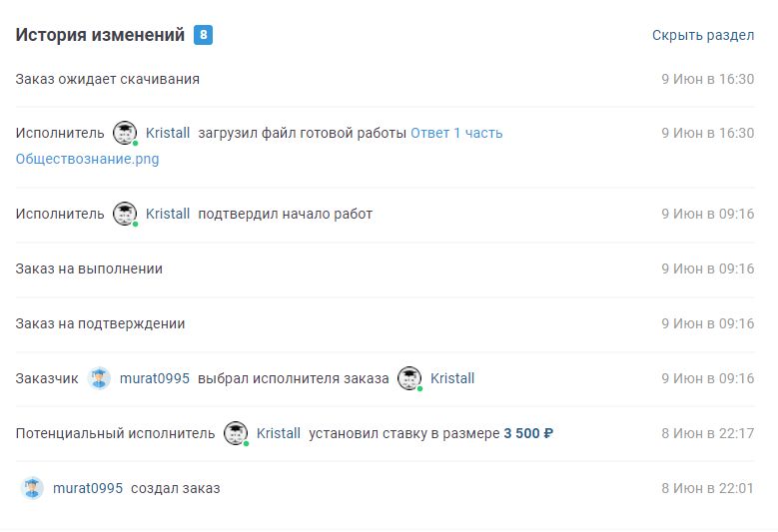The image size is (778, 532).
Task: Click the "8 Июн в 22:01" timestamp
Action: coord(707,488)
